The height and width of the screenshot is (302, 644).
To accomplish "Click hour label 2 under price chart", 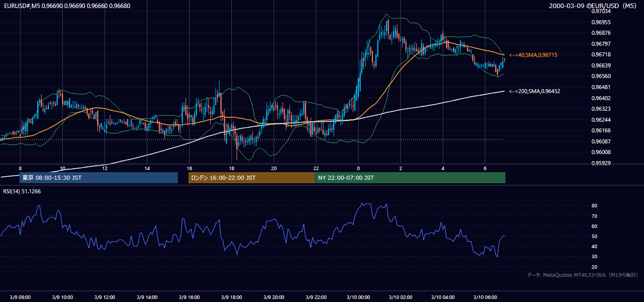I will click(x=401, y=168).
